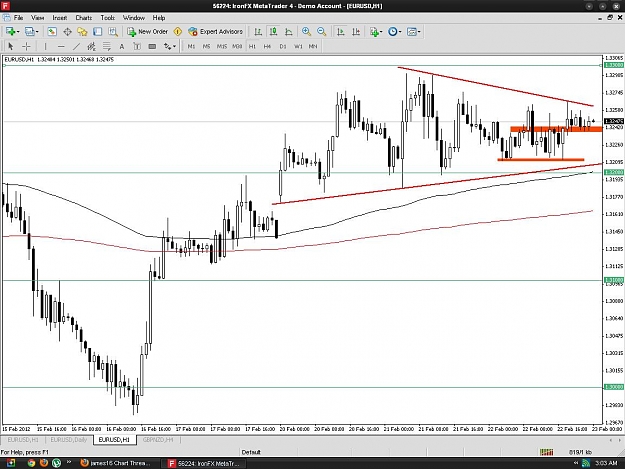Image resolution: width=625 pixels, height=469 pixels.
Task: Open the Indicators list dropdown
Action: point(376,31)
